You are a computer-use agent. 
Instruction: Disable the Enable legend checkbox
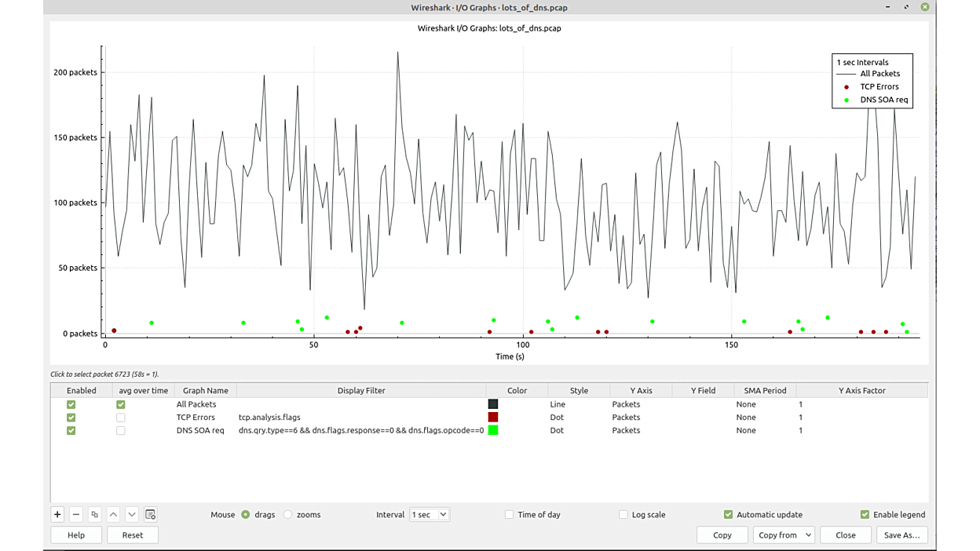pos(865,515)
